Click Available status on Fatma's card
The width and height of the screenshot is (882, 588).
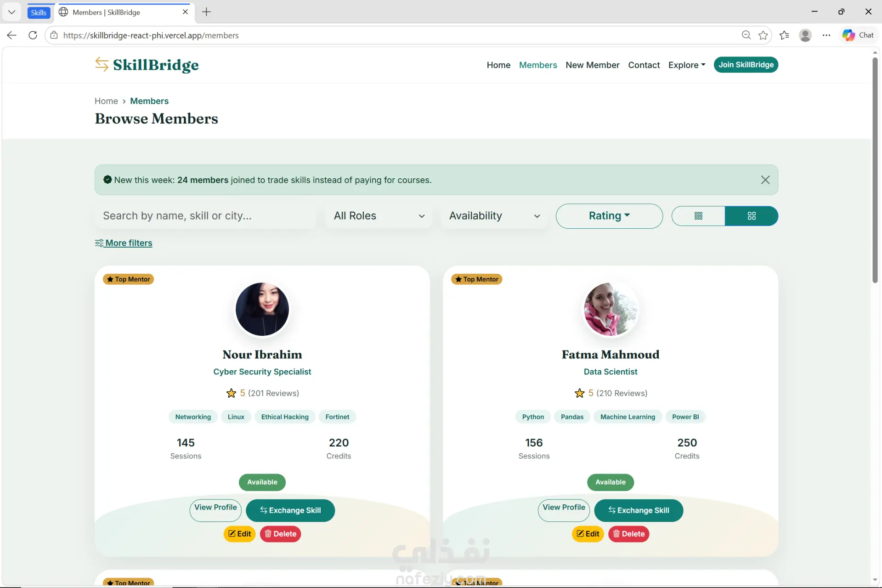point(611,482)
